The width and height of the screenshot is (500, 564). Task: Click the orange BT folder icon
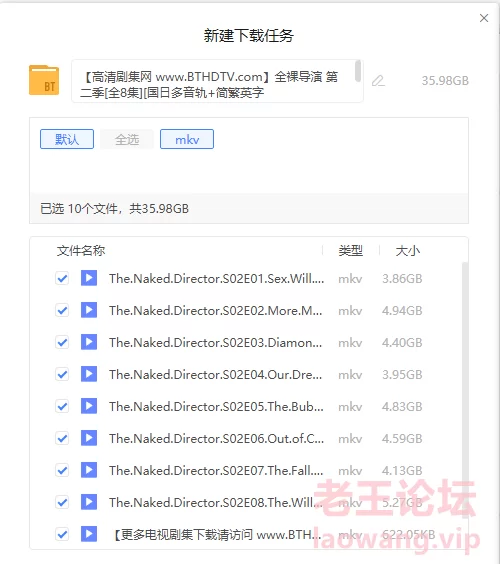point(44,80)
